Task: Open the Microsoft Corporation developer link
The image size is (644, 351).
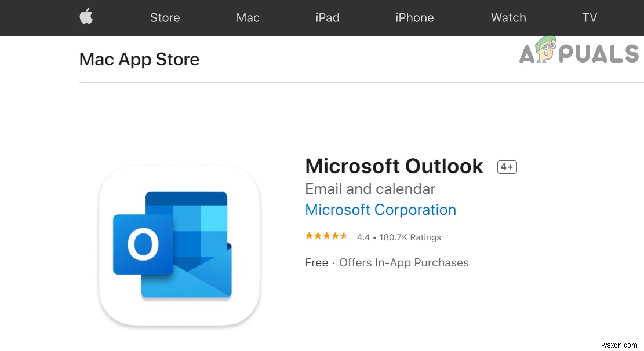Action: pyautogui.click(x=380, y=210)
